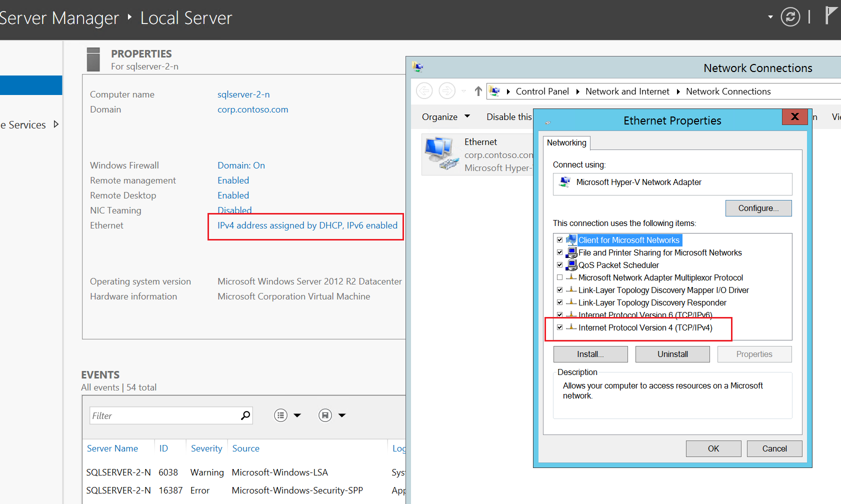841x504 pixels.
Task: Select the Ethernet network adapter icon
Action: (441, 154)
